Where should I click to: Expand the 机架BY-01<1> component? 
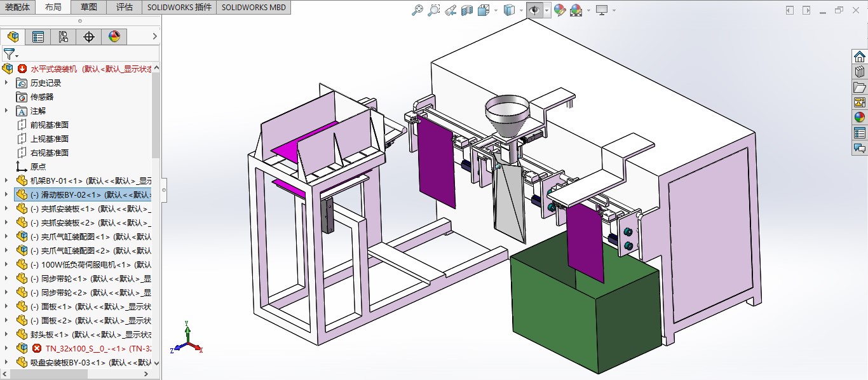(7, 180)
